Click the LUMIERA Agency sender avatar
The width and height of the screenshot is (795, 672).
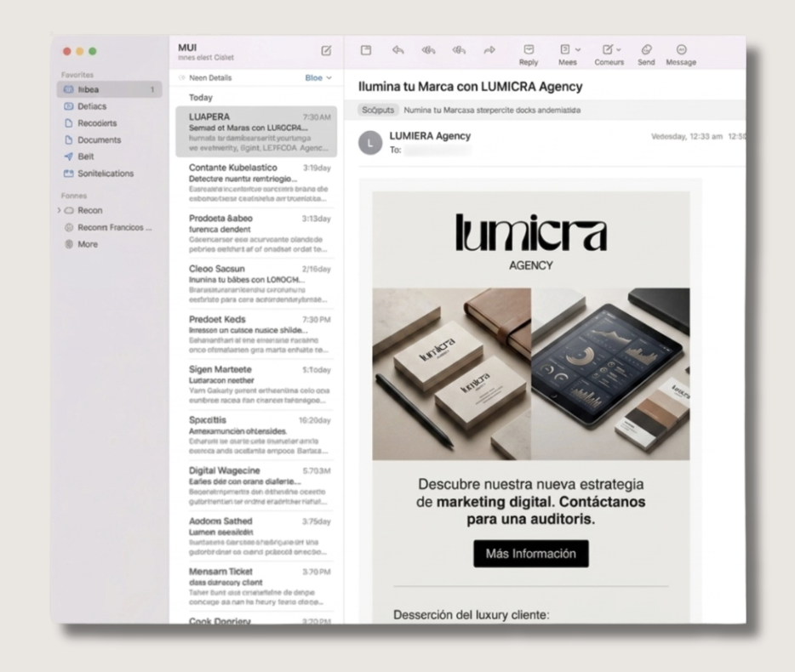pyautogui.click(x=370, y=143)
